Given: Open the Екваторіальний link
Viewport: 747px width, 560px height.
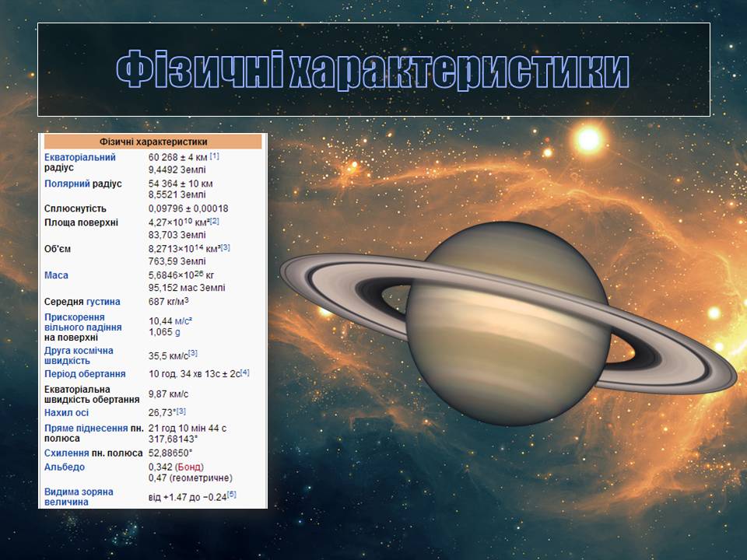Looking at the screenshot, I should 80,157.
